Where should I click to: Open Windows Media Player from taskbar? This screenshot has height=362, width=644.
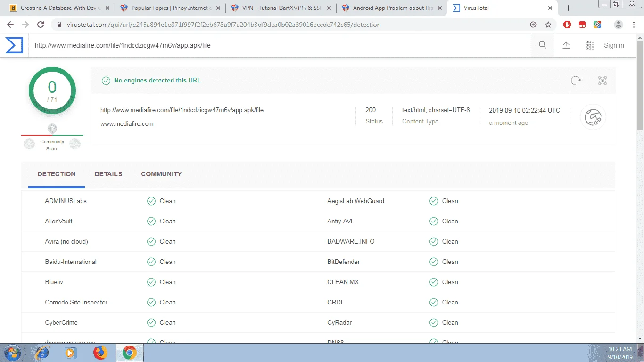point(71,353)
